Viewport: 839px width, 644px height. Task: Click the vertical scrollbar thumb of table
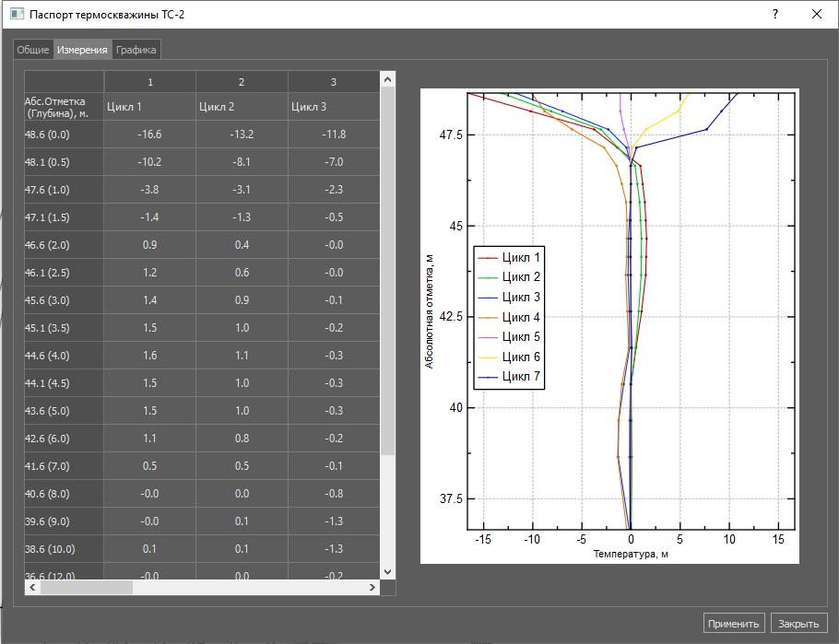387,267
